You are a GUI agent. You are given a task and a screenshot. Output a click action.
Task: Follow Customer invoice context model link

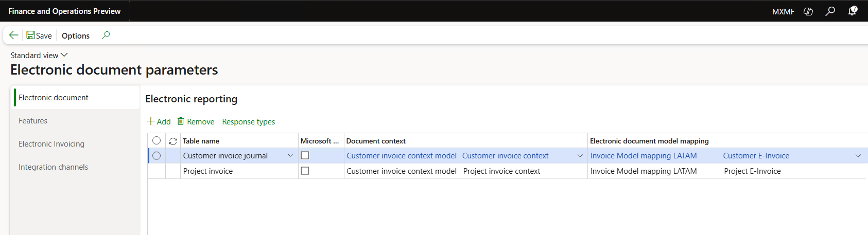click(402, 156)
